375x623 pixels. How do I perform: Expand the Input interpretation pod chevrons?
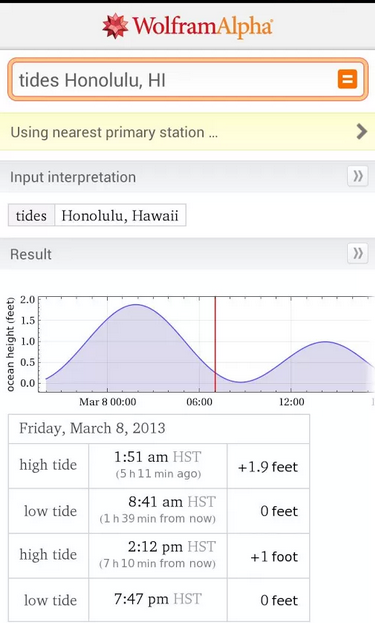[x=358, y=176]
